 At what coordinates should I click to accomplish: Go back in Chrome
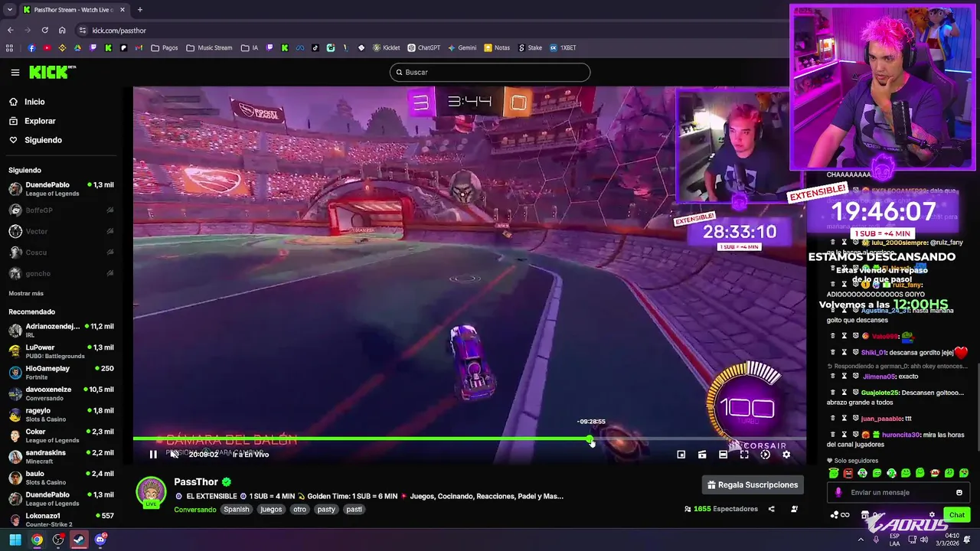pos(10,31)
